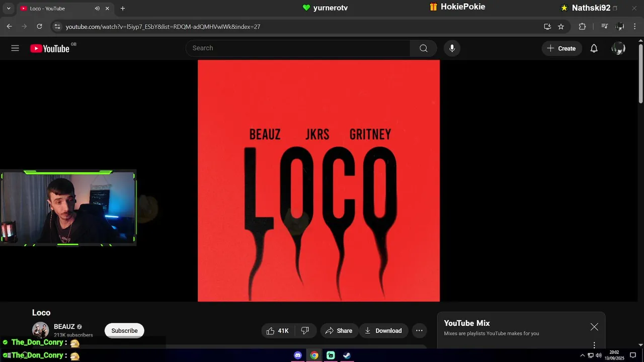Open the Streamlabs taskbar icon
Image resolution: width=644 pixels, height=362 pixels.
coord(331,355)
